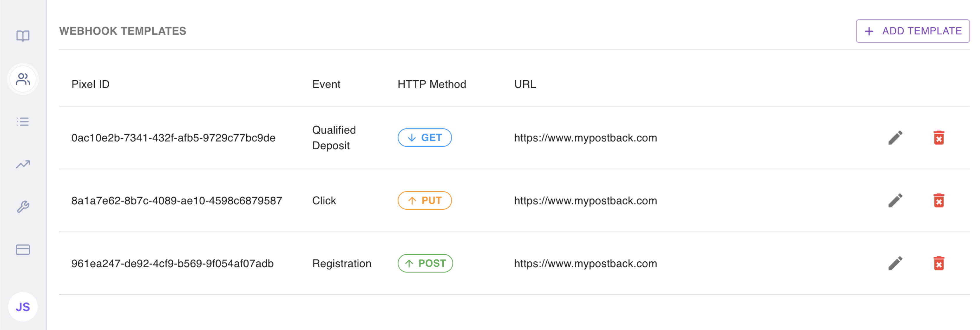This screenshot has width=980, height=330.
Task: Click the POST method badge
Action: click(x=425, y=263)
